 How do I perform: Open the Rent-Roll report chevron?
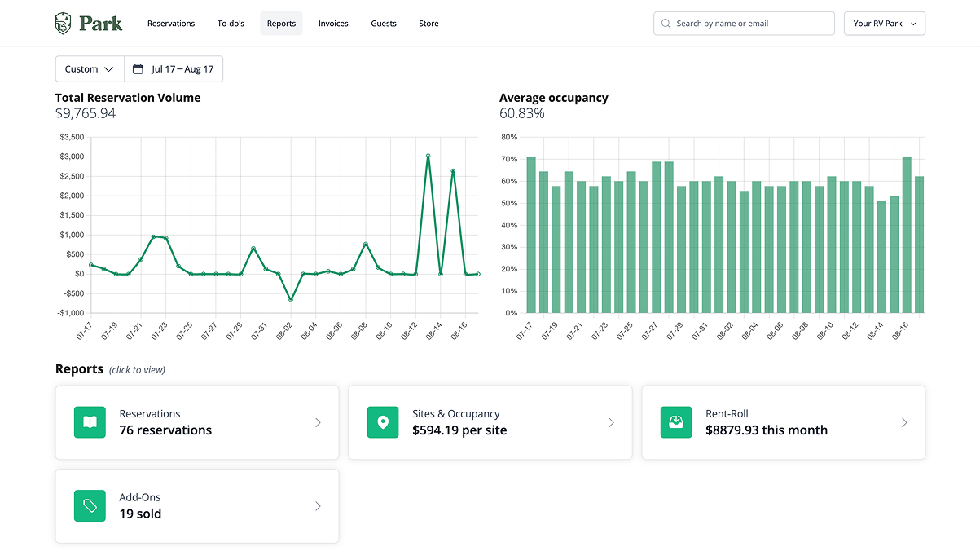[x=903, y=422]
